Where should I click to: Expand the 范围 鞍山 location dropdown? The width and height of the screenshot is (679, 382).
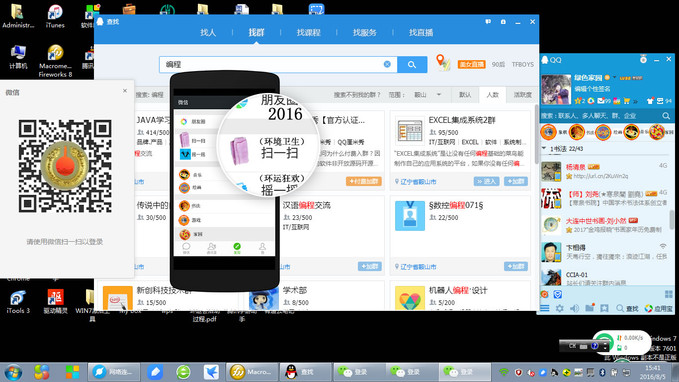point(428,94)
